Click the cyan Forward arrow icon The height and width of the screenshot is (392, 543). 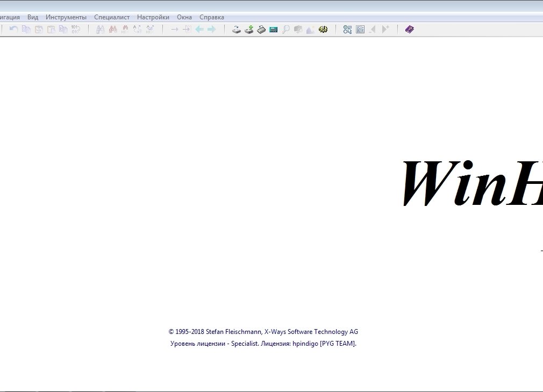point(212,30)
